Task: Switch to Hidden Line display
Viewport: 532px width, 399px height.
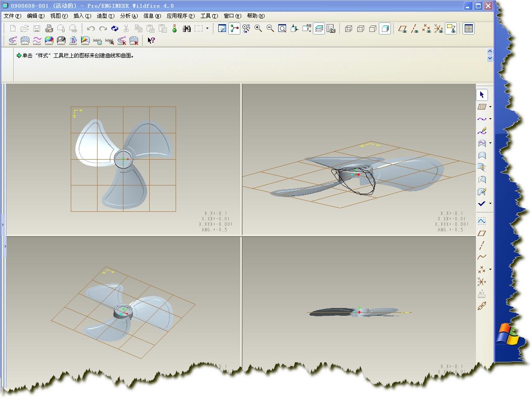Action: (361, 29)
